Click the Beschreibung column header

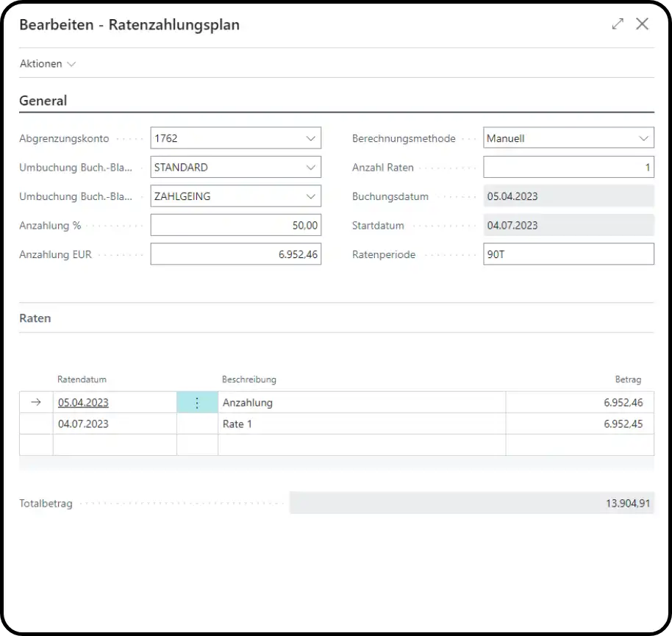[249, 379]
